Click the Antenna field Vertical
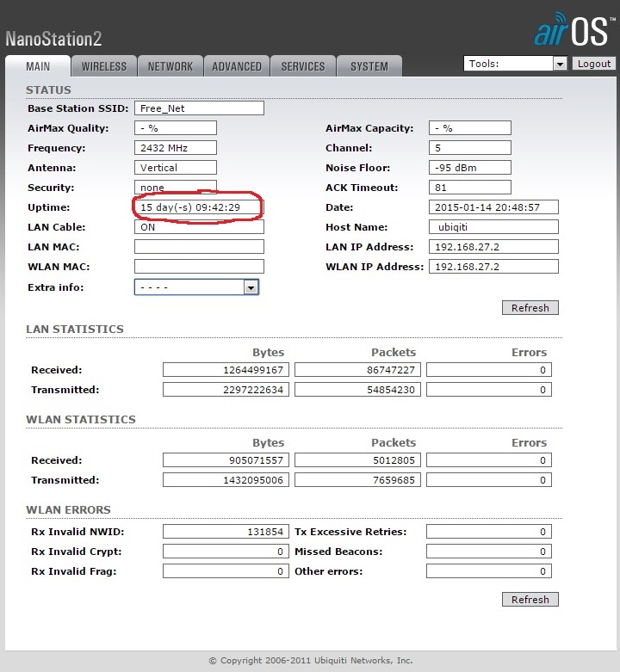 coord(176,168)
